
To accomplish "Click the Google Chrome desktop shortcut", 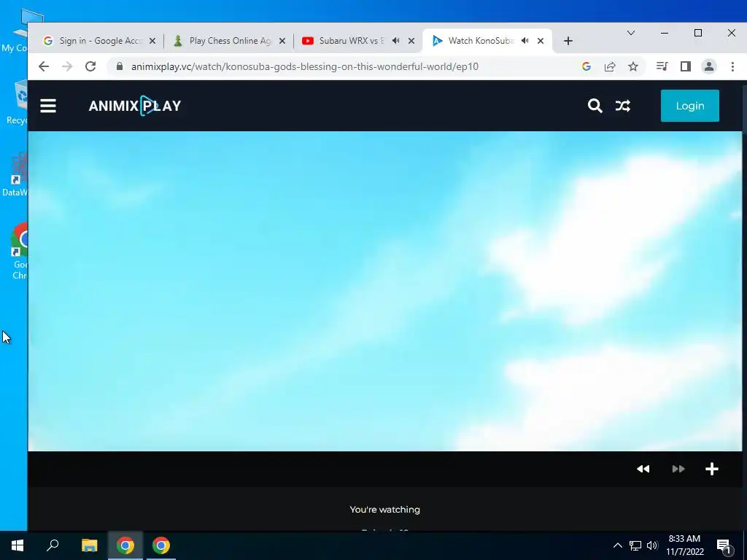I will coord(18,251).
